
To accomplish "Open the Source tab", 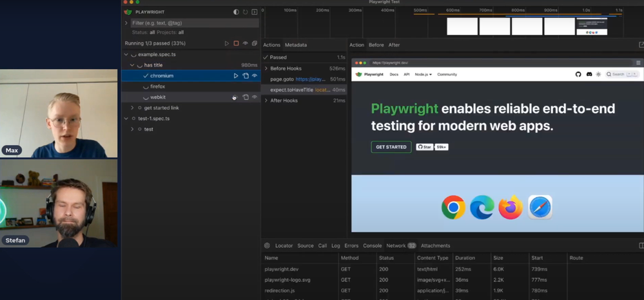I will (305, 246).
